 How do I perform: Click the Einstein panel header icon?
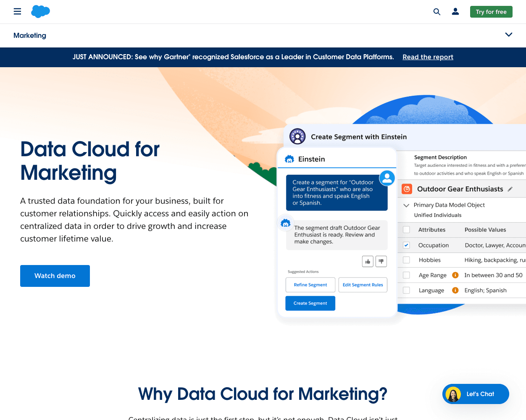(x=289, y=159)
